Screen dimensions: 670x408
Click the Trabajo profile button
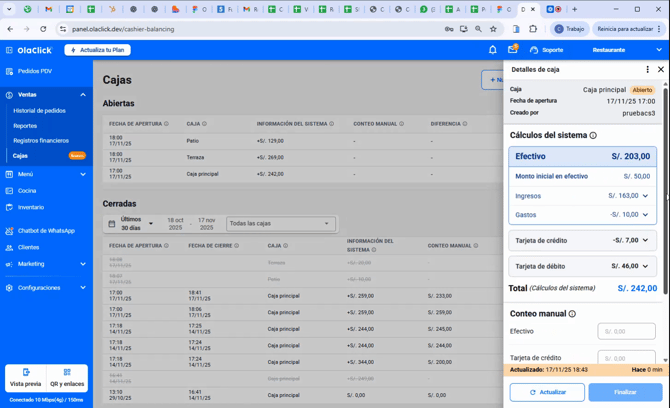point(570,29)
